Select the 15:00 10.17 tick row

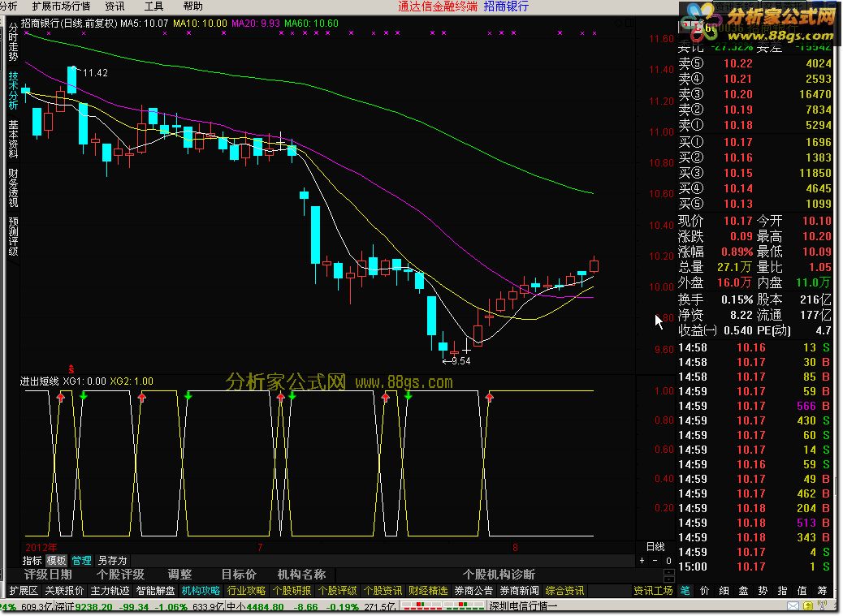click(x=754, y=566)
